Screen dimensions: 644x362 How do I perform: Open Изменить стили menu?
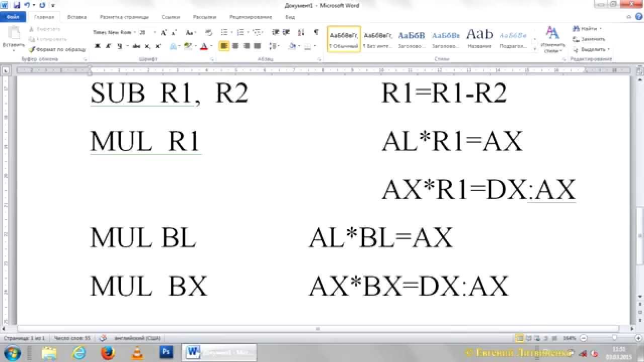[552, 40]
